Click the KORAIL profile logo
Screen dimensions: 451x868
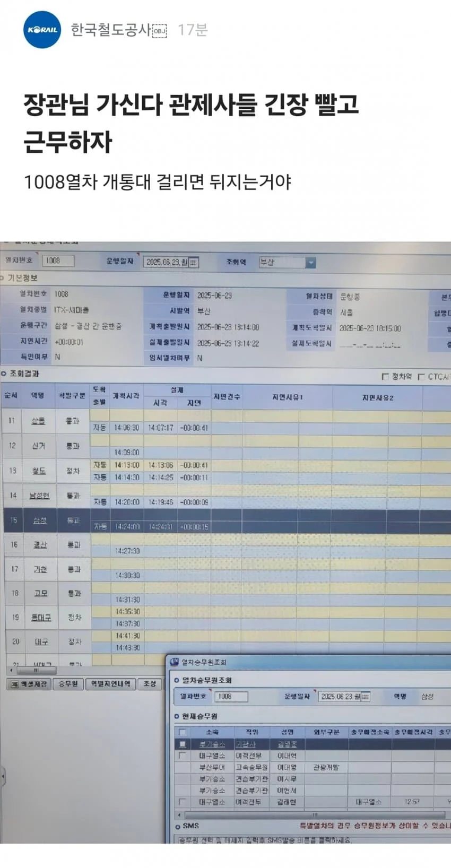(x=42, y=30)
